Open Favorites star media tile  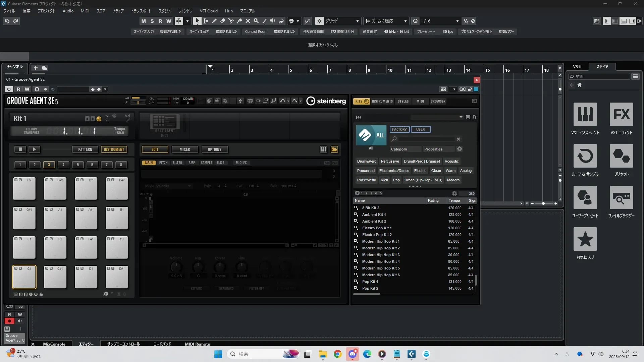coord(585,239)
